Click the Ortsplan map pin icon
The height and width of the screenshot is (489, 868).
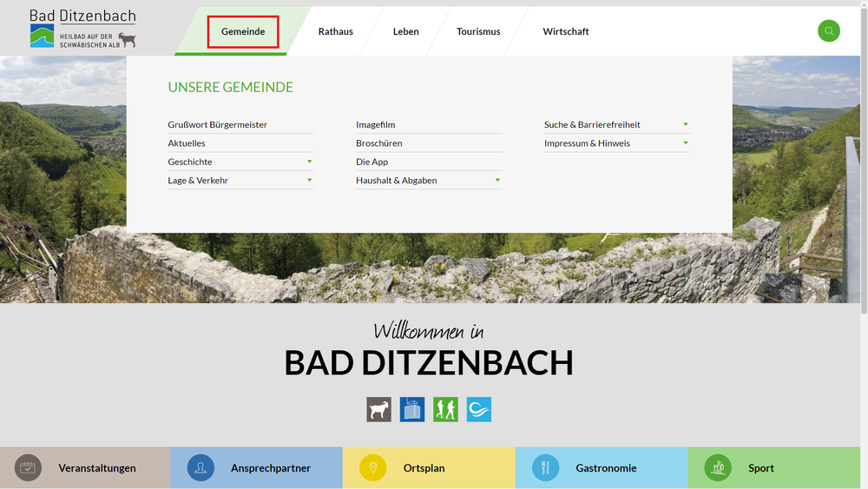[x=373, y=468]
